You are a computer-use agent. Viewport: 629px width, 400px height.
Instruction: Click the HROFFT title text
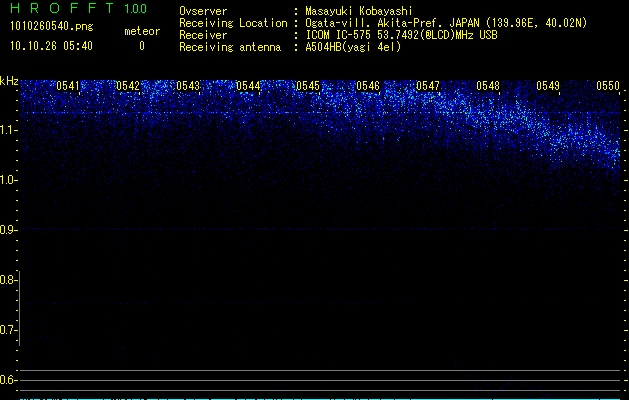tap(62, 8)
